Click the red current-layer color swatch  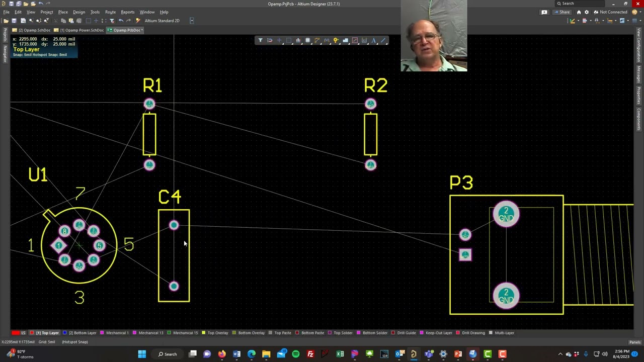point(15,333)
